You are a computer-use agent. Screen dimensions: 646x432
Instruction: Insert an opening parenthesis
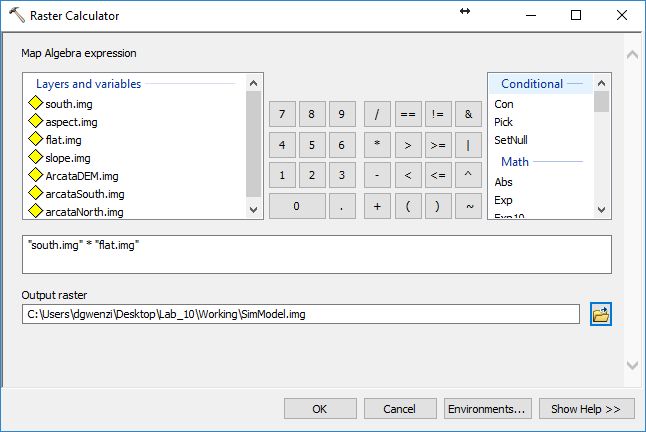point(408,206)
